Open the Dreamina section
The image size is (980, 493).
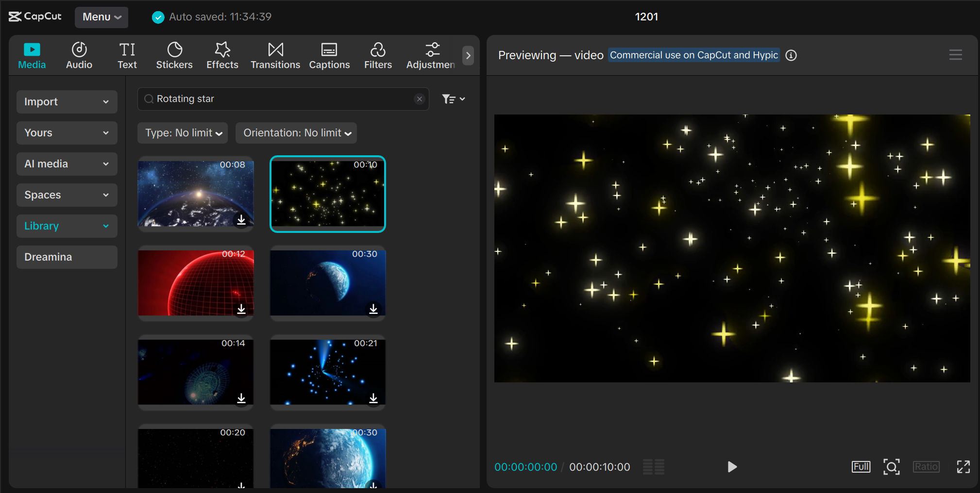[67, 257]
